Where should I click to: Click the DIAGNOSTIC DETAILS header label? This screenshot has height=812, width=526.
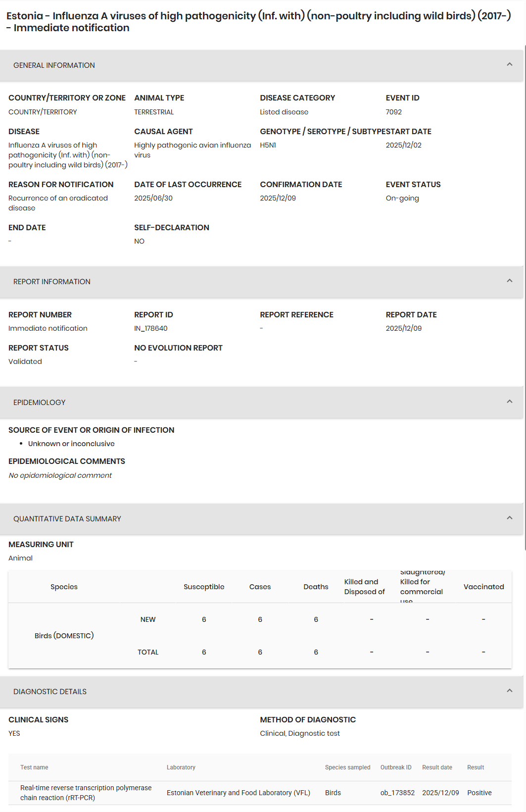tap(50, 692)
